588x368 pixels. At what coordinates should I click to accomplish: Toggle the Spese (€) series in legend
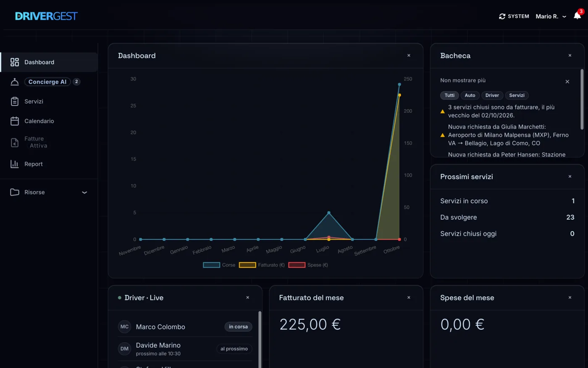(308, 265)
